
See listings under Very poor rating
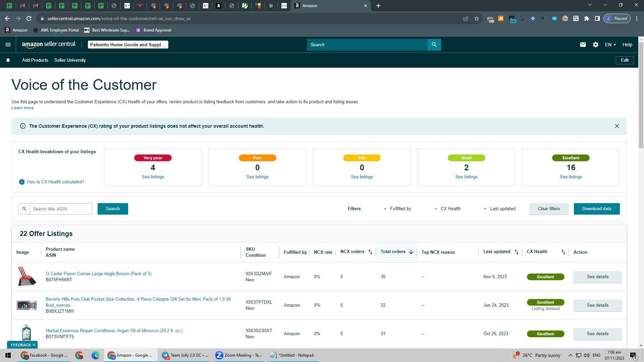(x=153, y=177)
